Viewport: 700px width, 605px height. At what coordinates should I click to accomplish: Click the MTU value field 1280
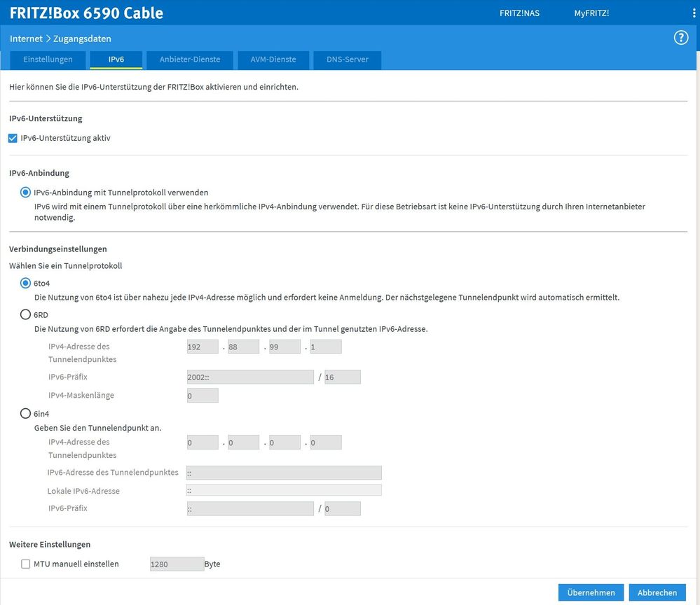(177, 564)
